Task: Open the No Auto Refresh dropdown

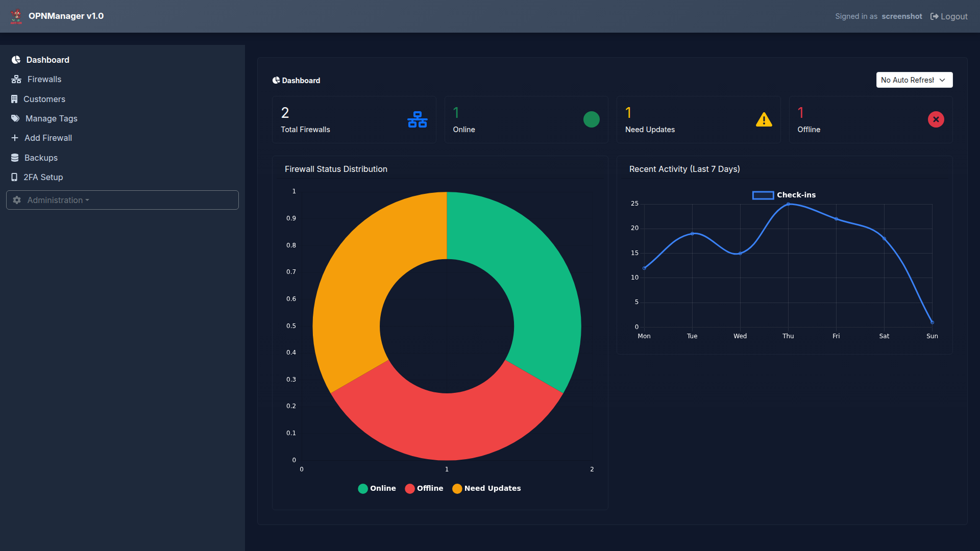Action: pyautogui.click(x=914, y=80)
